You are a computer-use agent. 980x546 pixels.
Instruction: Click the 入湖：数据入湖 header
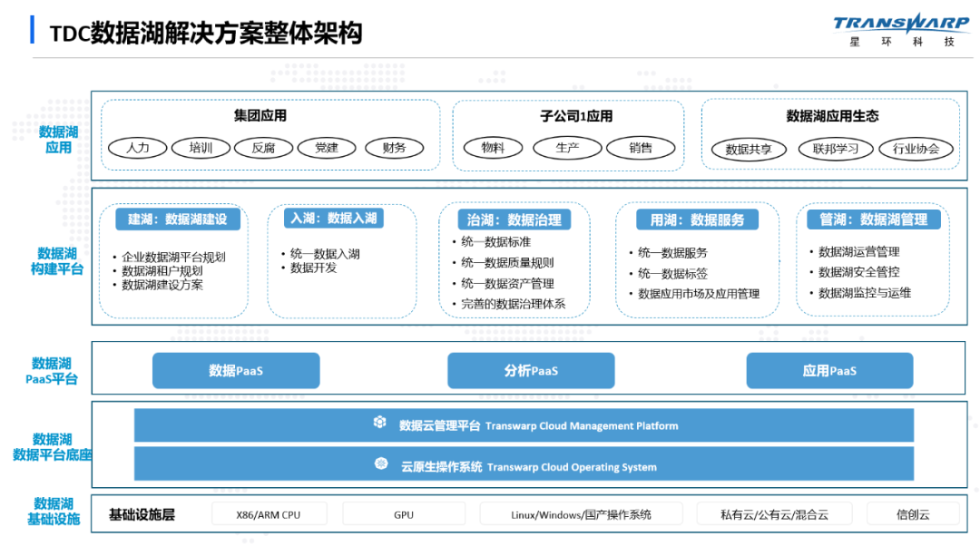coord(334,218)
